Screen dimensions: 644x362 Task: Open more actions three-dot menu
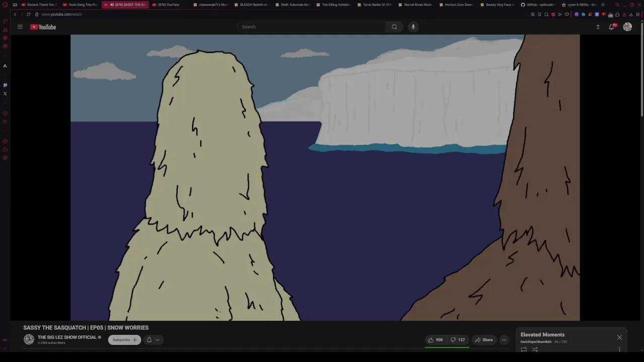click(504, 340)
